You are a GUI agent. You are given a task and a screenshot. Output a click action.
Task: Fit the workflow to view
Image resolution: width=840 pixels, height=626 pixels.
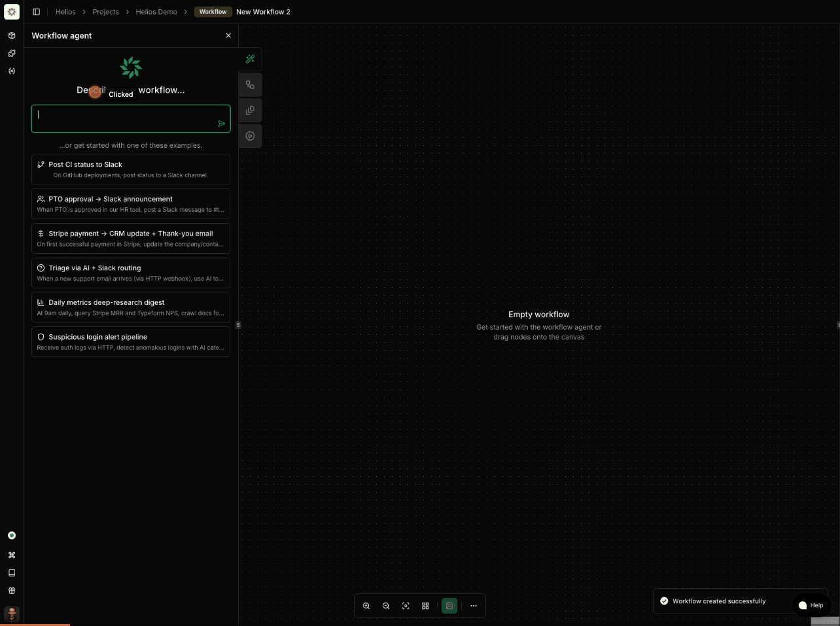(406, 606)
